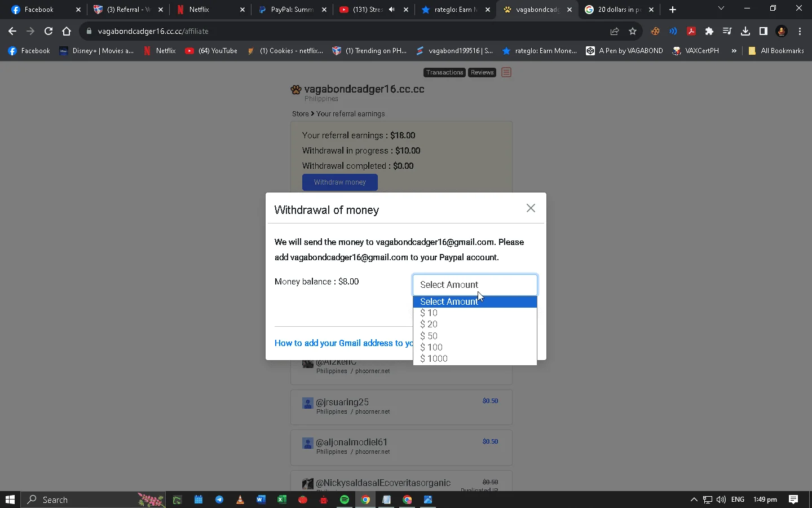The height and width of the screenshot is (508, 812).
Task: Open a new browser tab
Action: point(672,10)
